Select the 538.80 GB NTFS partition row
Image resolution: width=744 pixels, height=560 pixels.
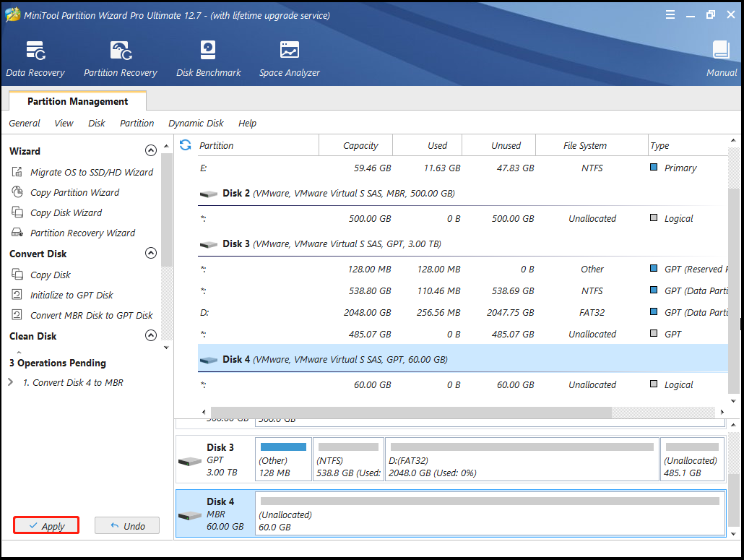click(462, 290)
